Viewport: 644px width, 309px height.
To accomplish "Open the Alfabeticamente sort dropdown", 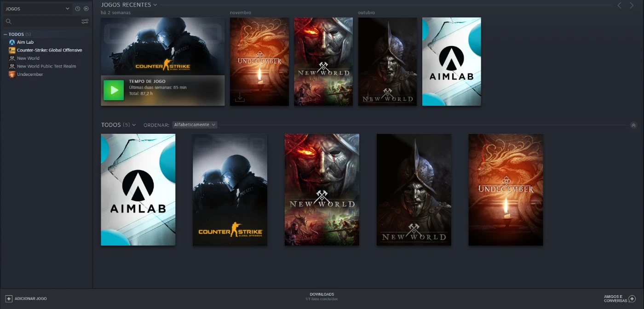I will (x=195, y=125).
